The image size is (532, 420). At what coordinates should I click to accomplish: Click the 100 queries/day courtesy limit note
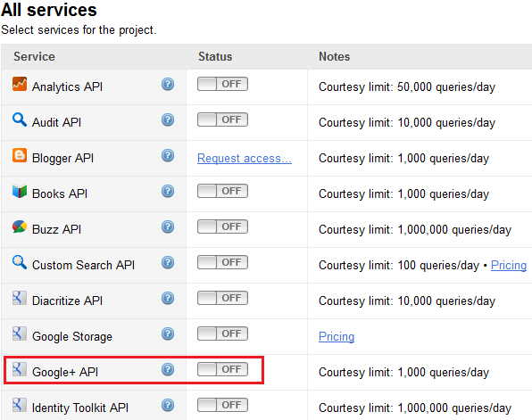(399, 266)
